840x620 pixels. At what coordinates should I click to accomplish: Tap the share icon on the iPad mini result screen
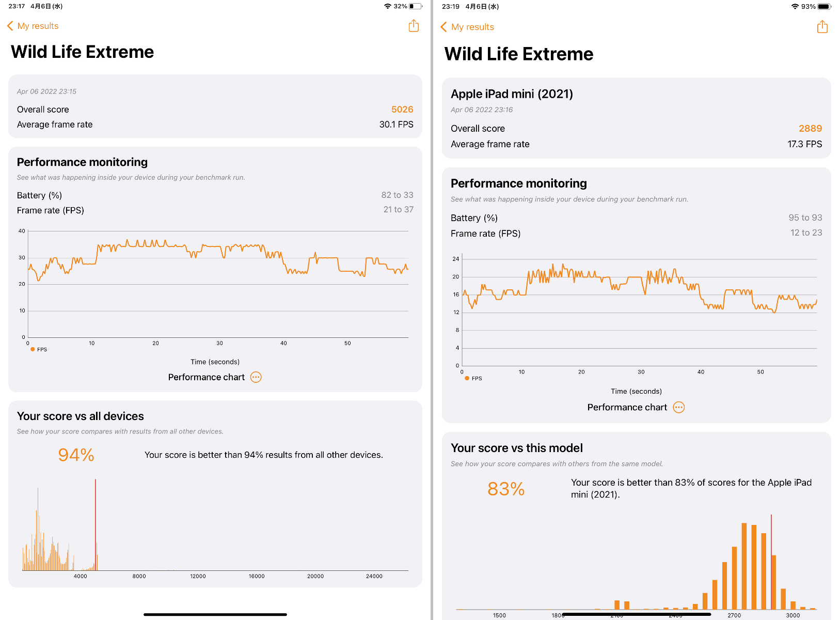pyautogui.click(x=822, y=26)
